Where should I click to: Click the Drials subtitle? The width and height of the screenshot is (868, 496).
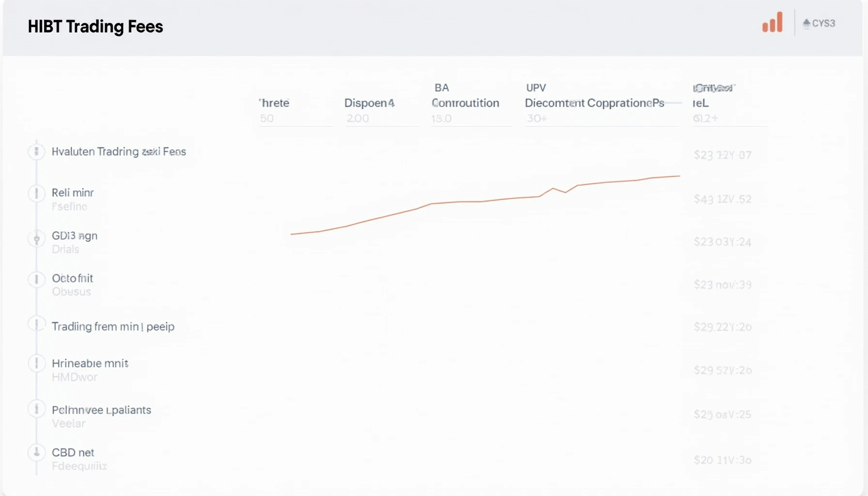[65, 249]
